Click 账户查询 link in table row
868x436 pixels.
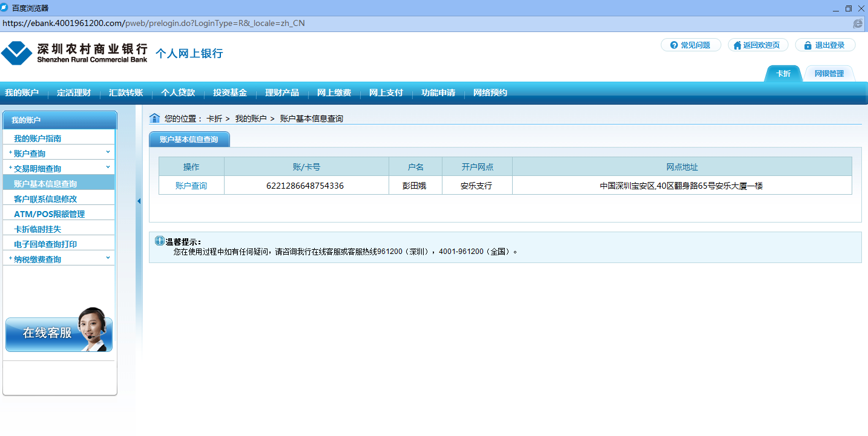[x=191, y=186]
